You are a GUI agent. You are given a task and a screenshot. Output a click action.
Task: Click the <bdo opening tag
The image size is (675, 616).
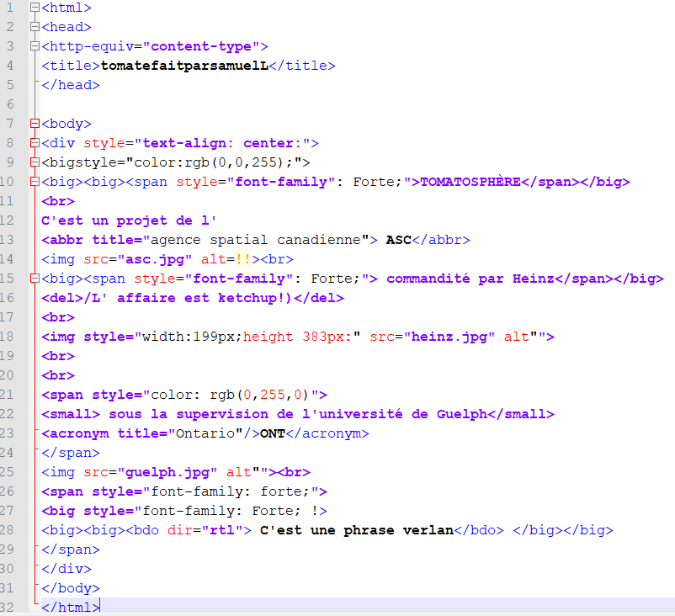[x=142, y=530]
